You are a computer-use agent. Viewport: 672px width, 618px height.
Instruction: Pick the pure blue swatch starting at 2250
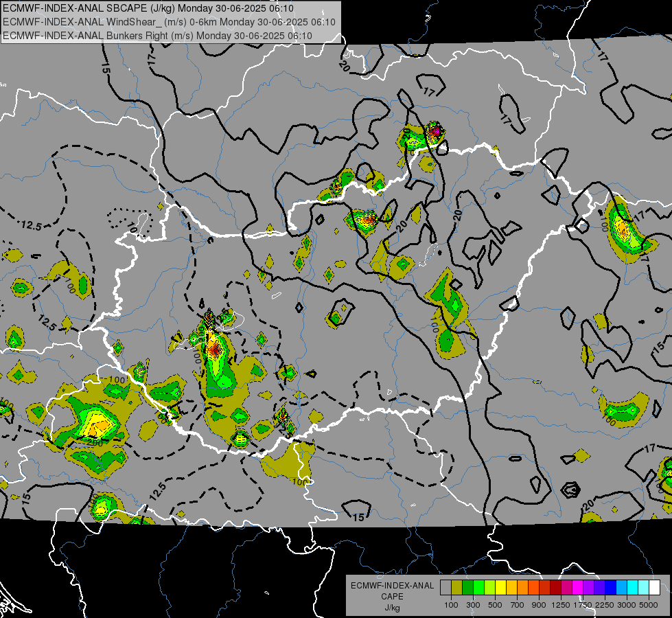click(610, 587)
